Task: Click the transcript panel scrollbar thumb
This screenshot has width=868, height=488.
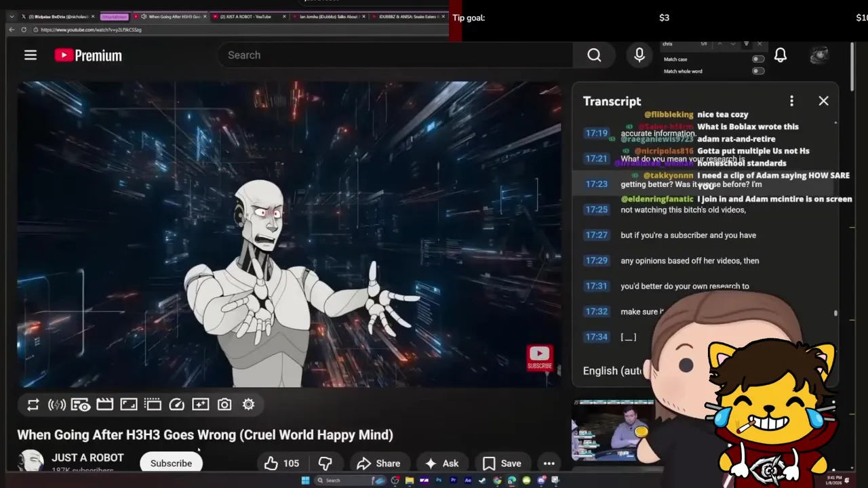Action: [835, 313]
